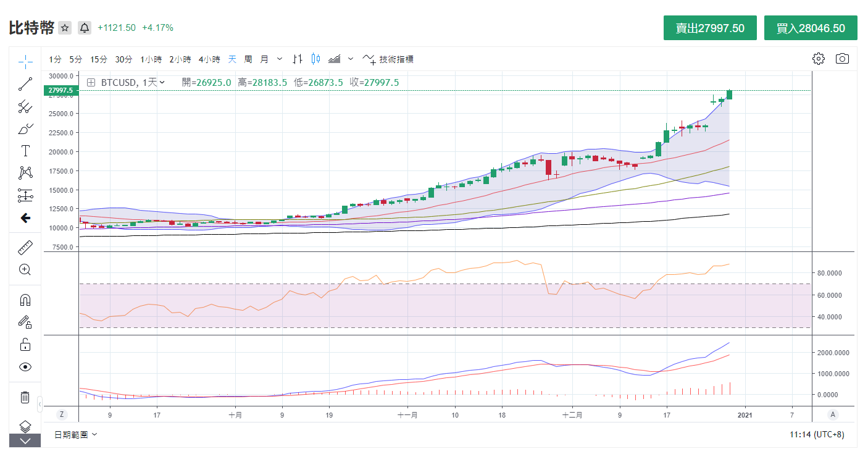Open the BTCUSD 1天 legend dropdown arrow
This screenshot has width=868, height=454.
(x=162, y=82)
